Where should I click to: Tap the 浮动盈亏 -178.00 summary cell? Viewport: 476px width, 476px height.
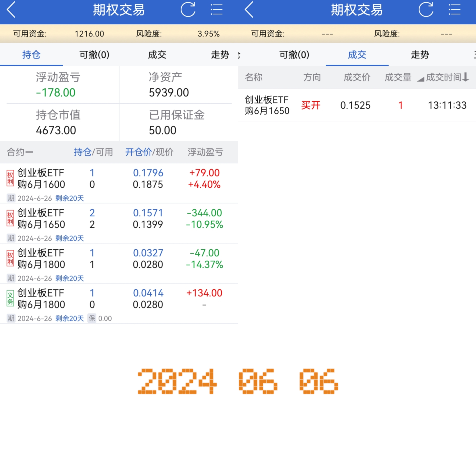click(58, 85)
